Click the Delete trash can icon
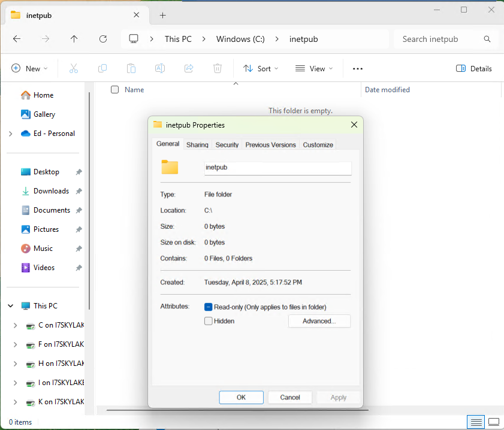 [218, 68]
